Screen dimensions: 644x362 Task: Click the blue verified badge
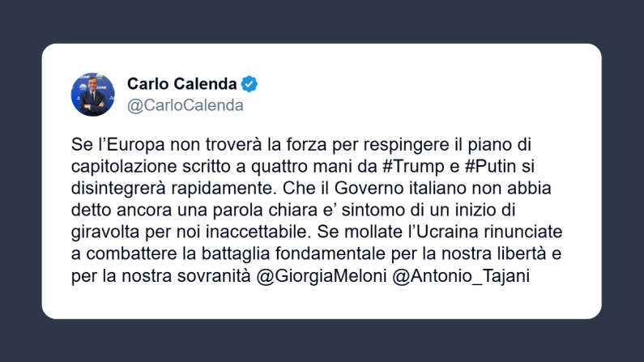(x=250, y=83)
